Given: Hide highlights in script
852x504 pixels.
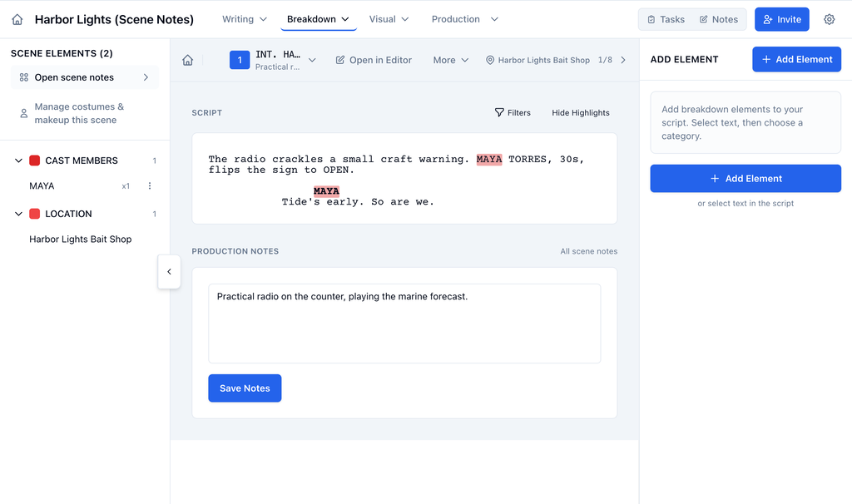Looking at the screenshot, I should pos(580,112).
